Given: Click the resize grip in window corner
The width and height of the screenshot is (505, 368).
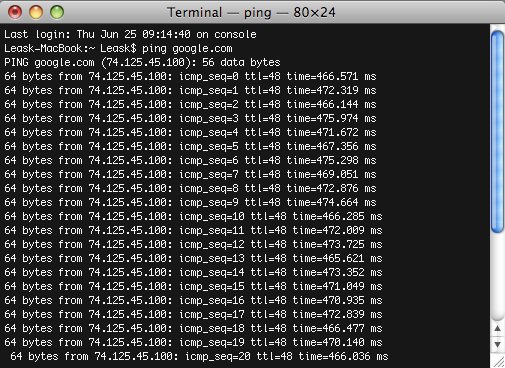Looking at the screenshot, I should pyautogui.click(x=499, y=362).
